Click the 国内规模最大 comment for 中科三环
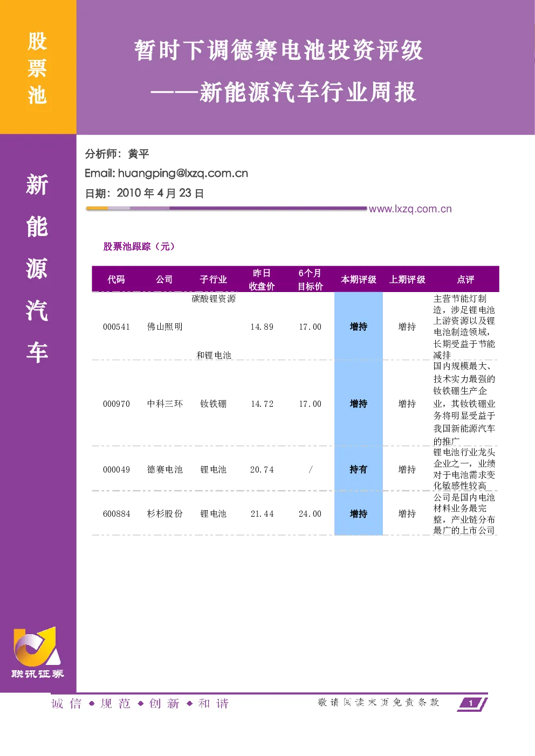535x756 pixels. (x=464, y=404)
